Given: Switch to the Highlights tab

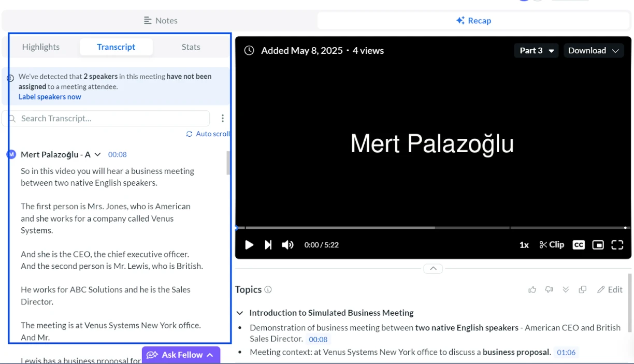Looking at the screenshot, I should click(x=41, y=47).
